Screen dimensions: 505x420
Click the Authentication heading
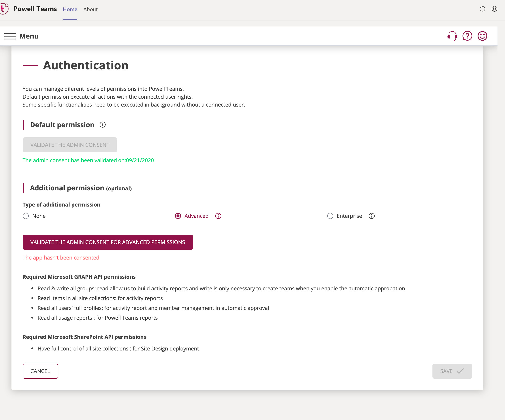coord(86,65)
